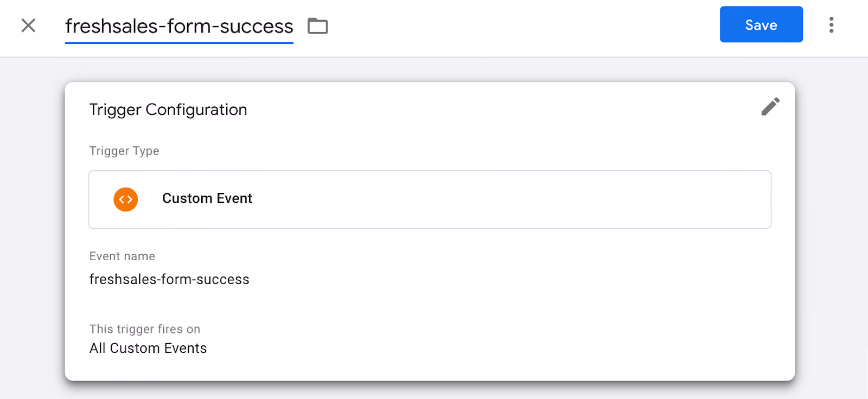Click the blue underline beneath the trigger title
The width and height of the screenshot is (868, 399).
click(179, 42)
